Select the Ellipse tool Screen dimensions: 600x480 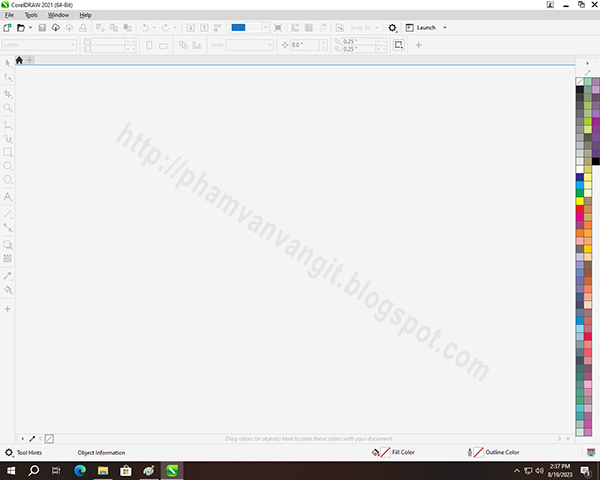pyautogui.click(x=8, y=166)
